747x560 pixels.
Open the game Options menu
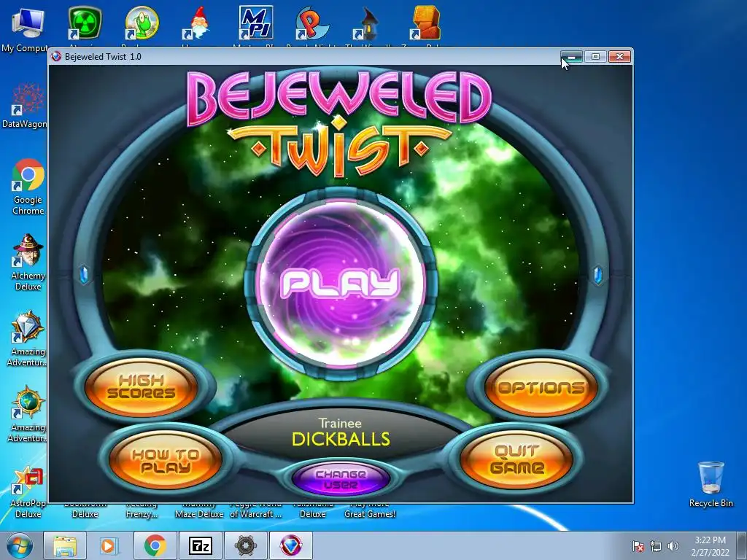[x=541, y=388]
